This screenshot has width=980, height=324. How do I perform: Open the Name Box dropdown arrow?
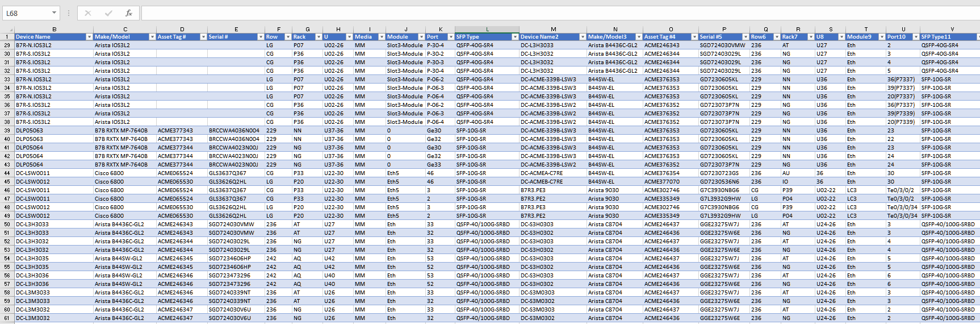point(54,13)
